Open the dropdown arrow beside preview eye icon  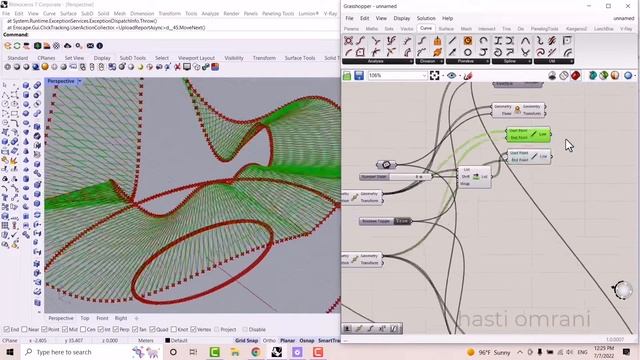point(459,76)
